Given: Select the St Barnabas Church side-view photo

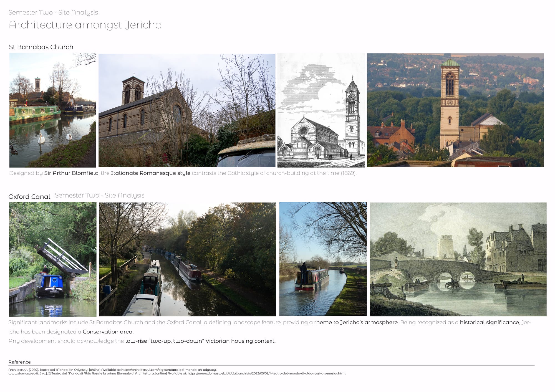Looking at the screenshot, I should 187,110.
